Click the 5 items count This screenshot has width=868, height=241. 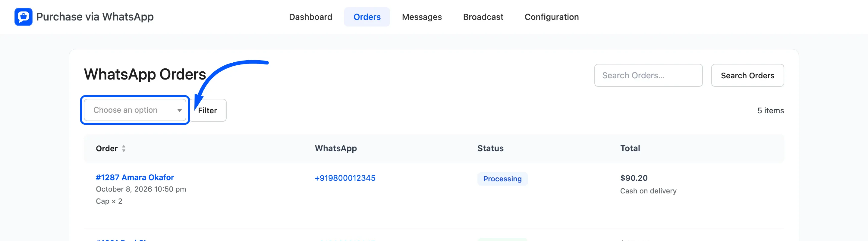click(x=770, y=110)
